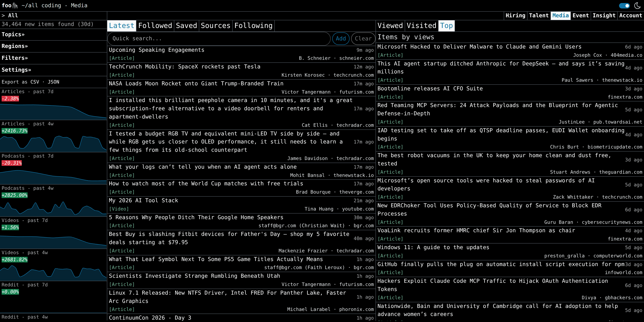This screenshot has height=322, width=644.
Task: Open the Google Home Speakers article
Action: coord(196,218)
